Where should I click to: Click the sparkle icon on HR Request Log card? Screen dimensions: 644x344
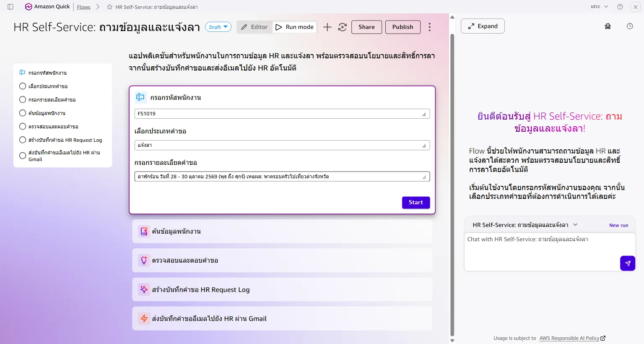[144, 289]
